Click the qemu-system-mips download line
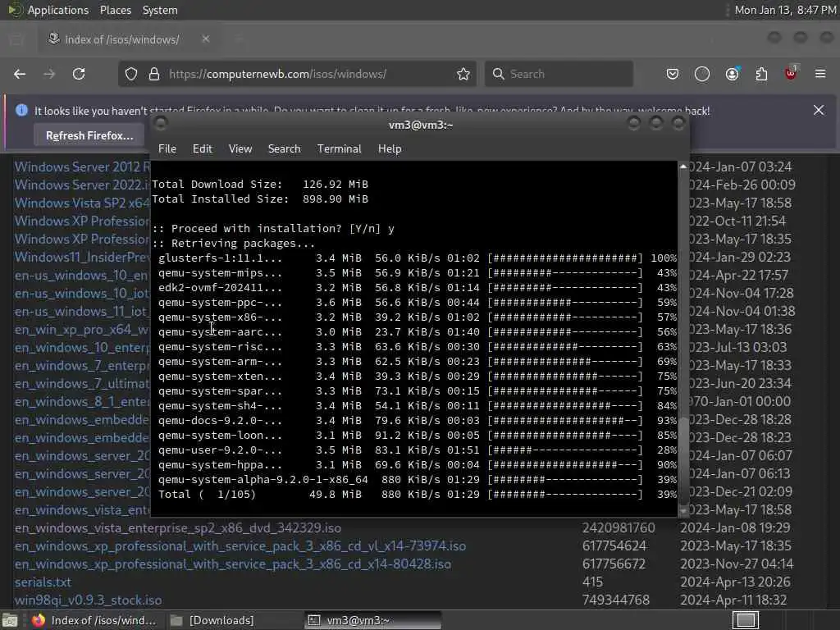The width and height of the screenshot is (840, 630). coord(417,273)
